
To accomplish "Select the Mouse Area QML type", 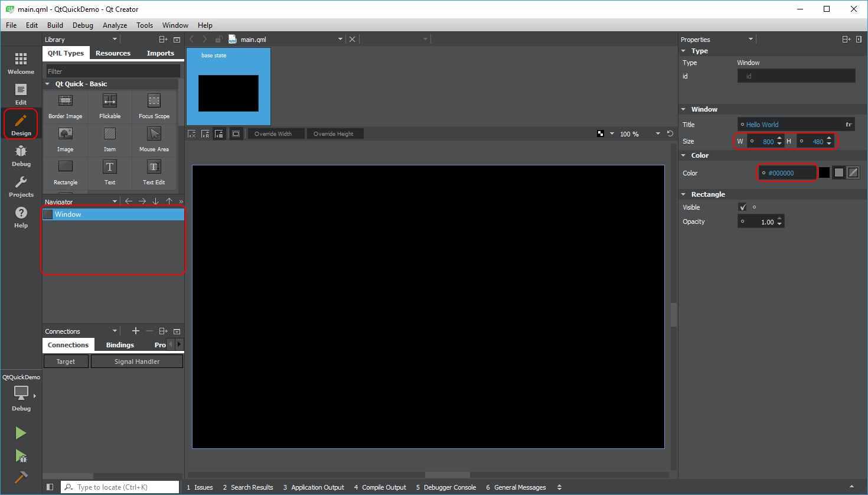I will click(154, 139).
